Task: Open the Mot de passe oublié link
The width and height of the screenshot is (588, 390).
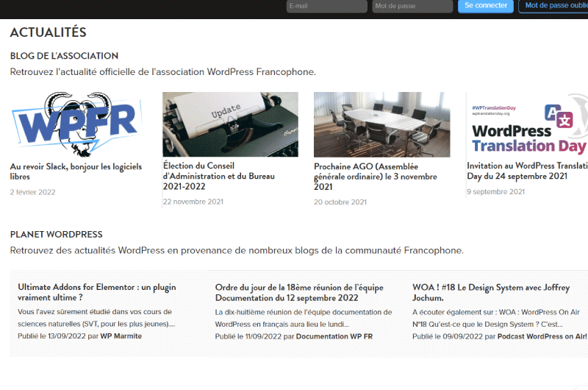Action: pyautogui.click(x=553, y=6)
